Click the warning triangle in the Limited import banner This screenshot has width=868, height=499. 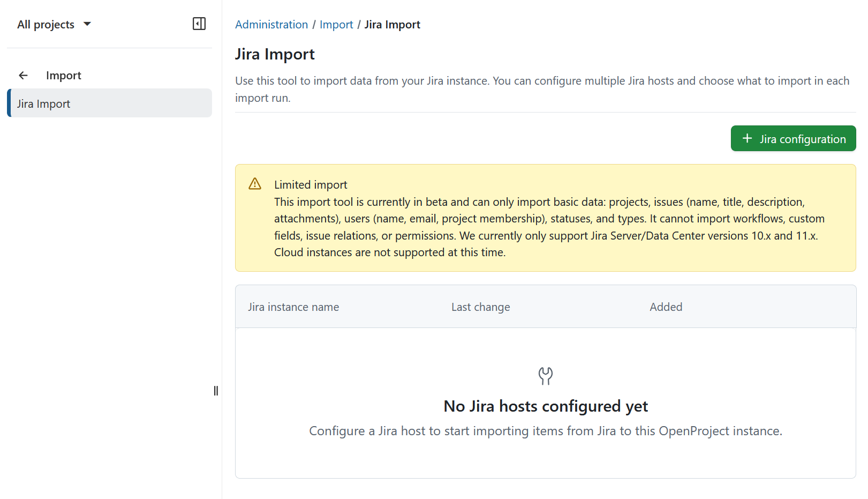click(254, 183)
